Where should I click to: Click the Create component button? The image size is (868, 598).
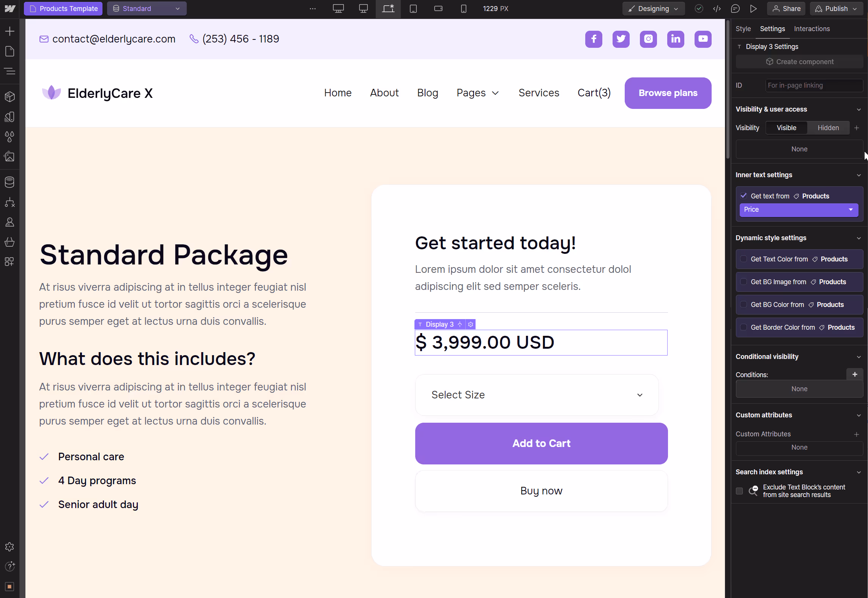(799, 61)
